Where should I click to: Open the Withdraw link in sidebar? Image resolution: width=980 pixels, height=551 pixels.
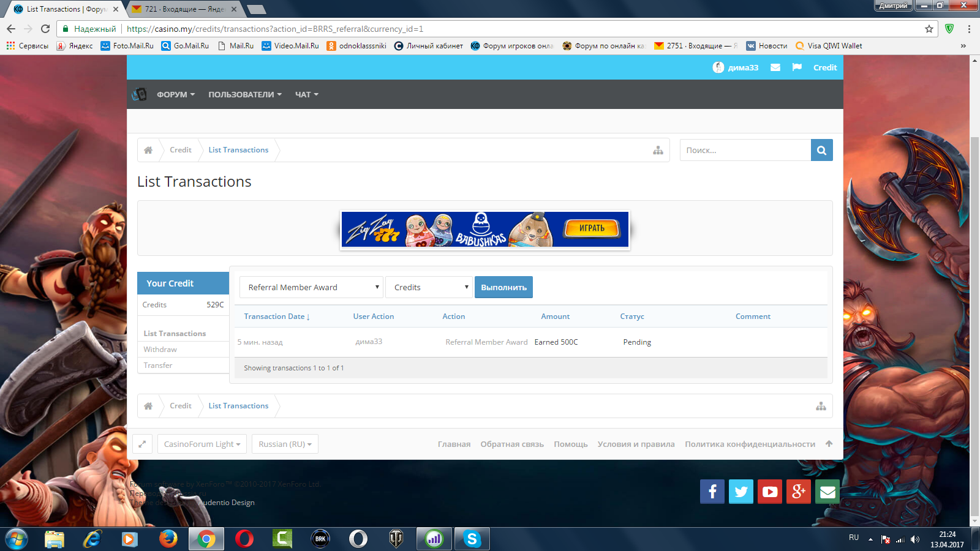(160, 350)
